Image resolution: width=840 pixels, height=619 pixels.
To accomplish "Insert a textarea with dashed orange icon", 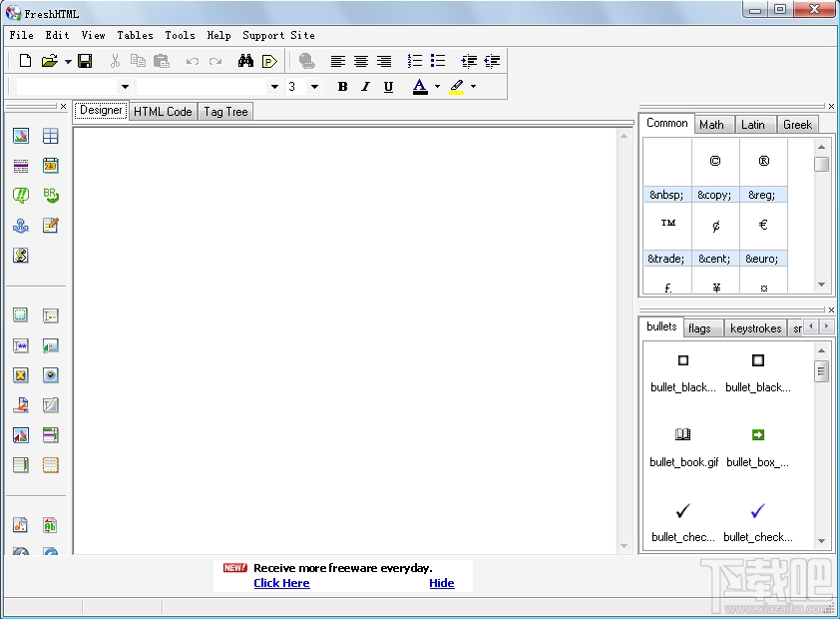I will [x=50, y=464].
